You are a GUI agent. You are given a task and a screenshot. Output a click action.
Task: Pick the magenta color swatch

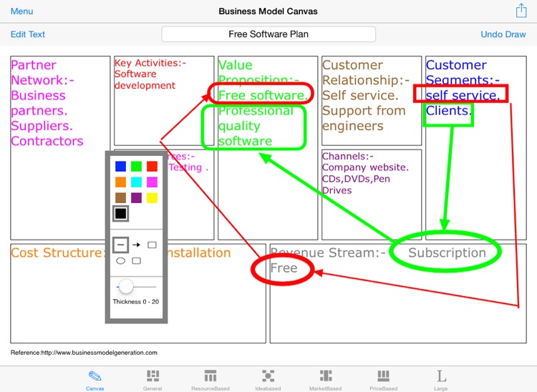152,182
